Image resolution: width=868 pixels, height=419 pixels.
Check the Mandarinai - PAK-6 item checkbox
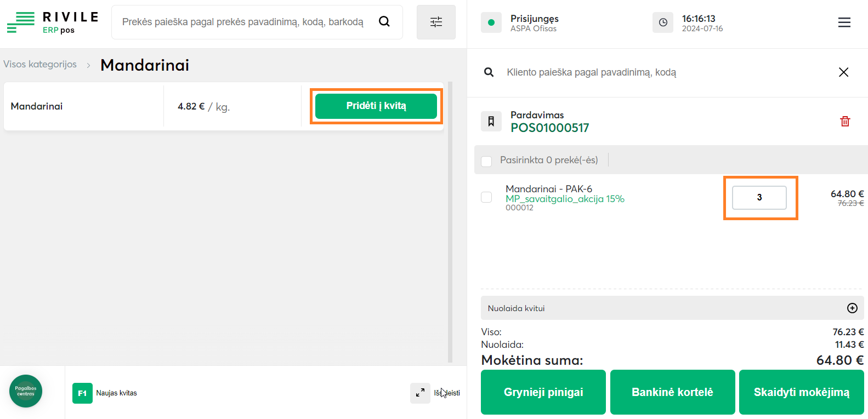pos(486,197)
